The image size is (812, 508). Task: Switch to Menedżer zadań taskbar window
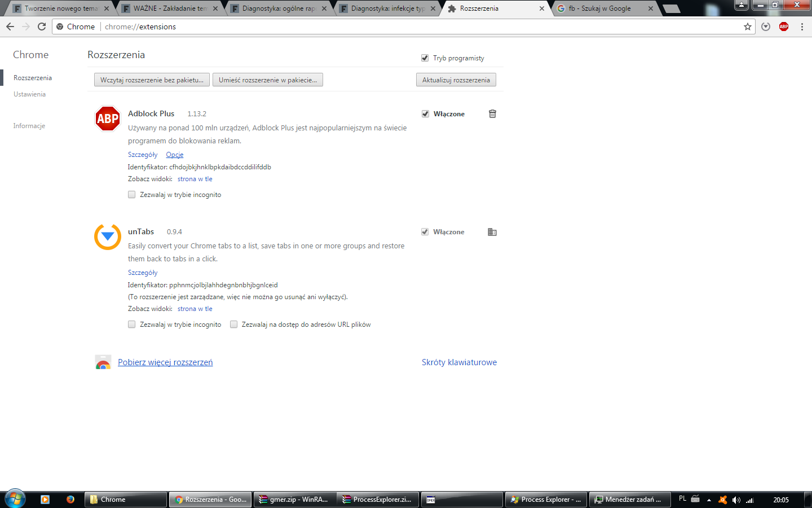pyautogui.click(x=629, y=500)
